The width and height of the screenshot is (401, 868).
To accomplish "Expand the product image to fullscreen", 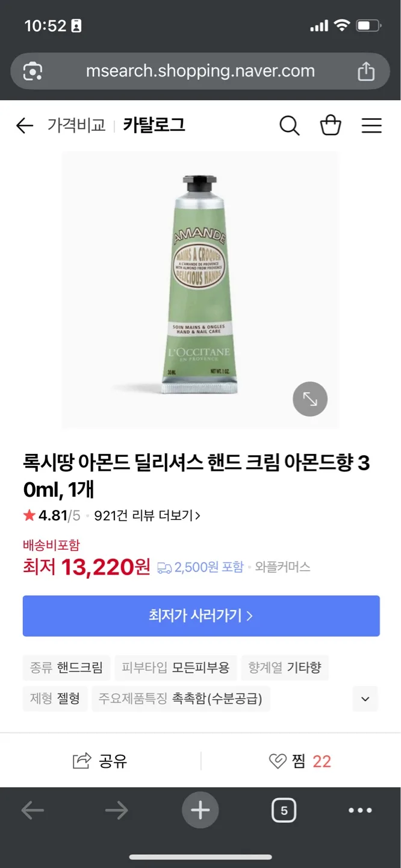I will click(x=310, y=399).
